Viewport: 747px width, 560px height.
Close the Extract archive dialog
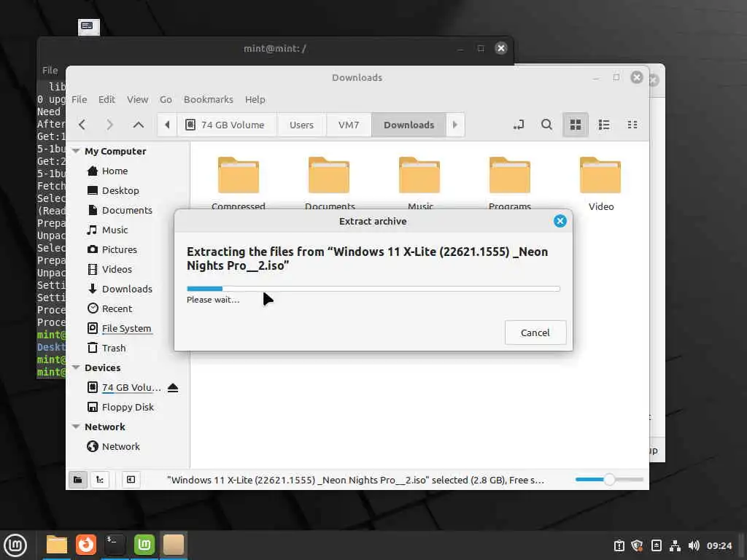click(x=560, y=221)
